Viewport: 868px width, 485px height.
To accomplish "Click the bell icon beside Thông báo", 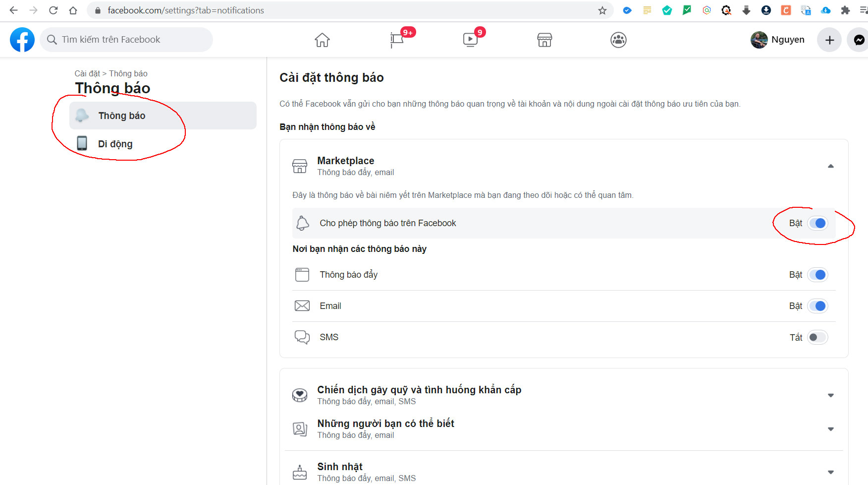I will tap(82, 116).
